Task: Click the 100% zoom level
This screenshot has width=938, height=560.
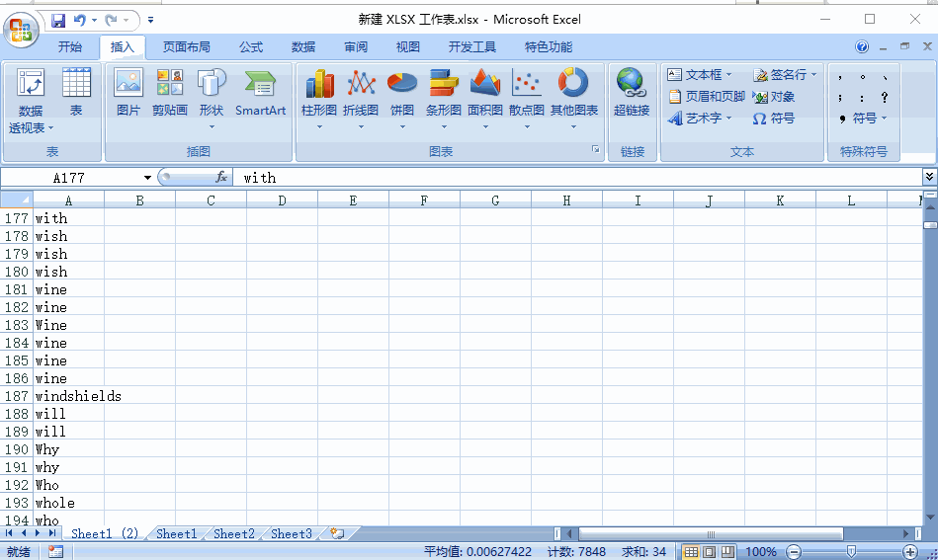Action: [x=760, y=552]
